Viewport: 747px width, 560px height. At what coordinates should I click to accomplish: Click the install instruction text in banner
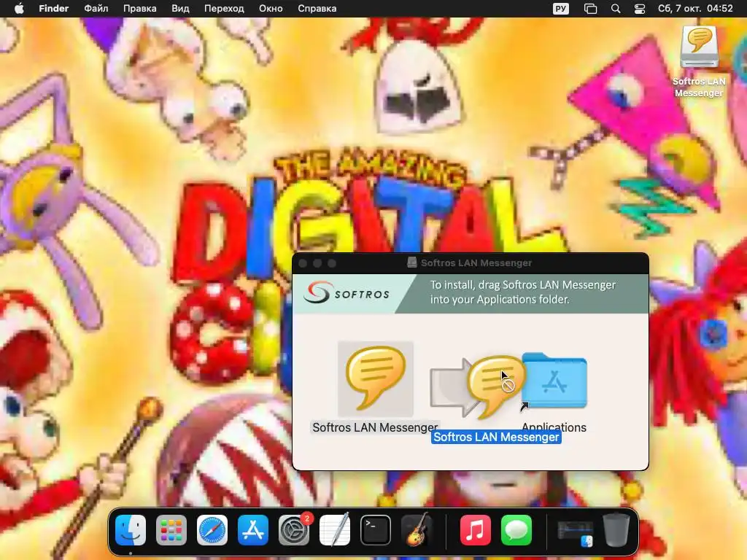522,292
